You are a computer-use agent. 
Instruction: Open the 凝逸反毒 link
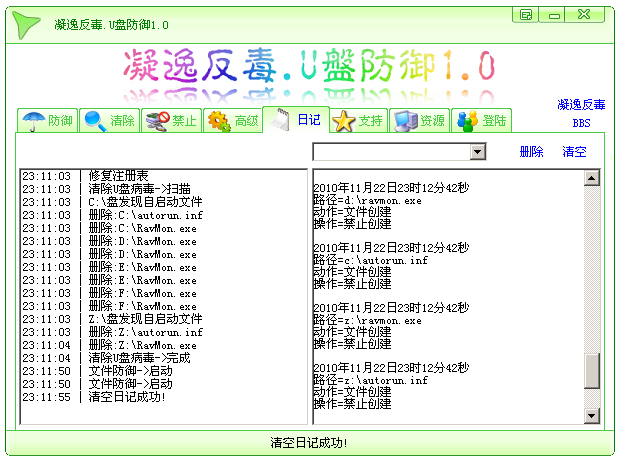click(x=581, y=105)
